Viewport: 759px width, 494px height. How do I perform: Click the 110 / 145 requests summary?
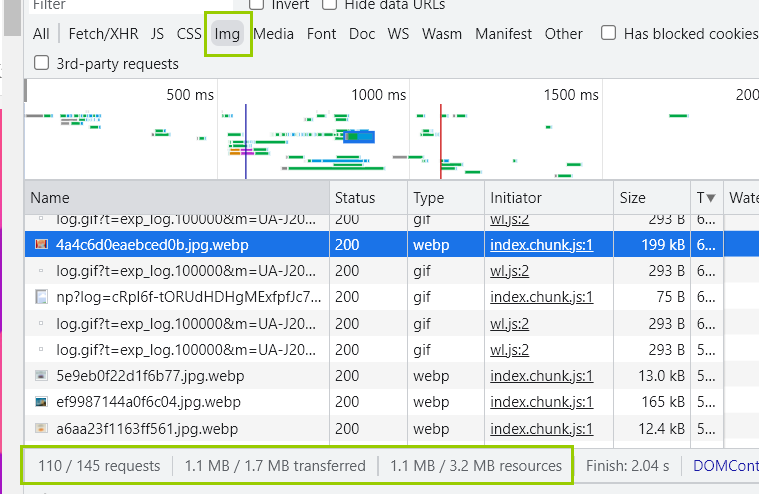click(99, 466)
